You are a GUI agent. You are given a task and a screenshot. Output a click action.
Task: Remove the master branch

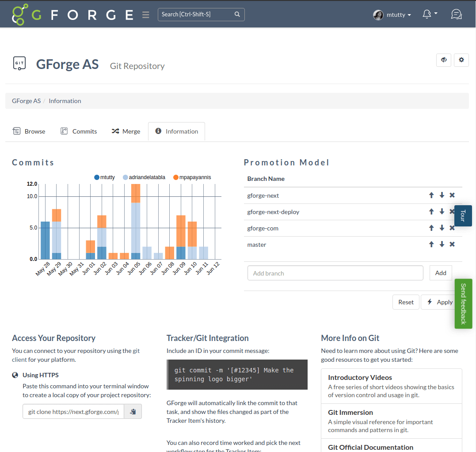click(x=452, y=245)
